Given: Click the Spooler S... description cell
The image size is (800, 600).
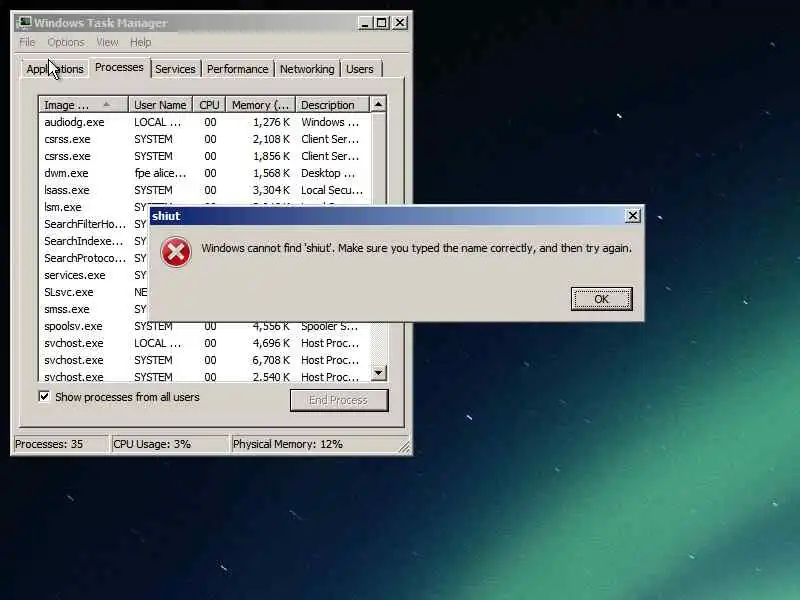Looking at the screenshot, I should coord(330,326).
